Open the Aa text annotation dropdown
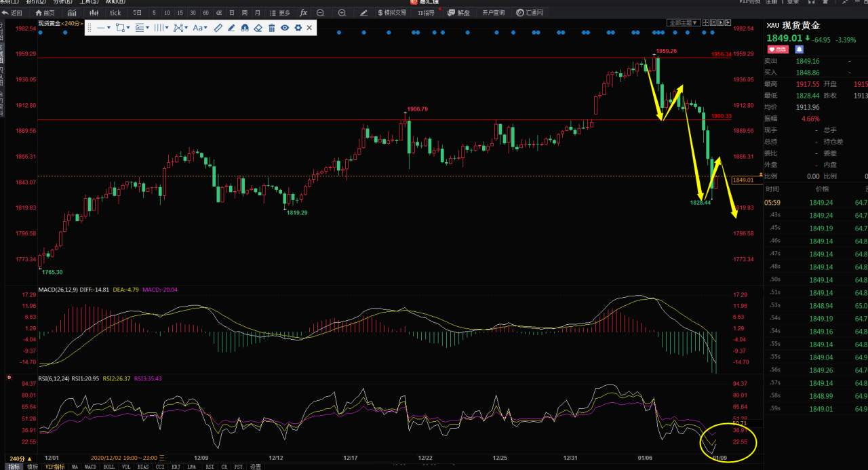 pyautogui.click(x=200, y=28)
